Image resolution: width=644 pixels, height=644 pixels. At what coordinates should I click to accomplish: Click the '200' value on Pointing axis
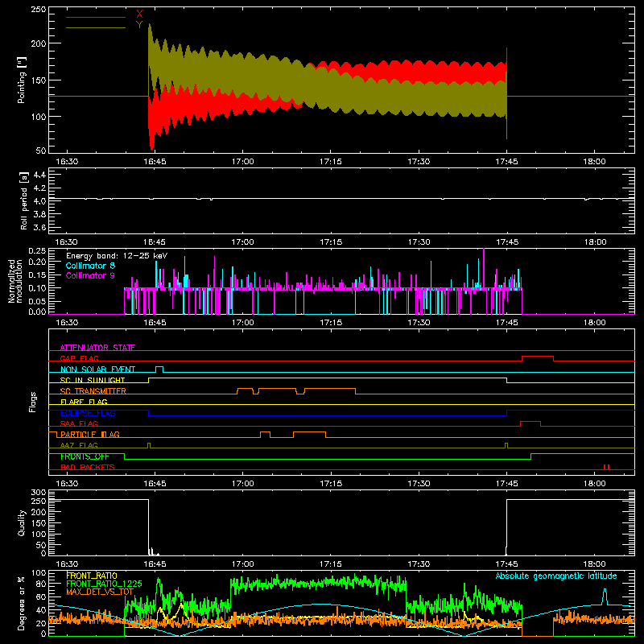coord(38,43)
